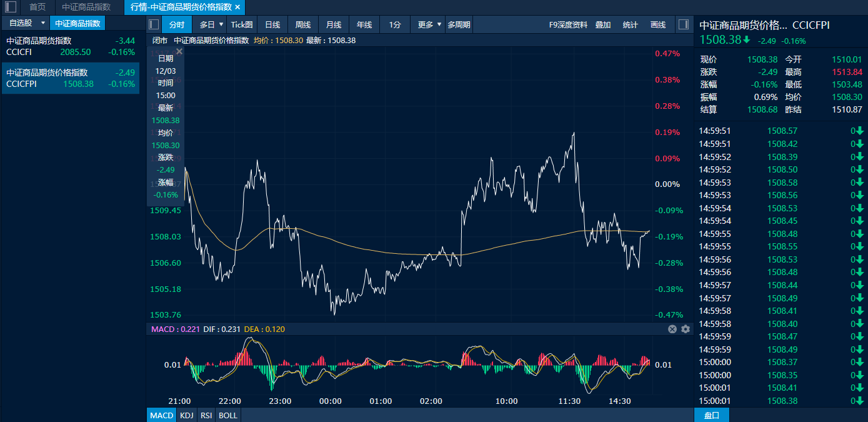Select CCICFI 中证商品期货指数 row

(x=70, y=46)
